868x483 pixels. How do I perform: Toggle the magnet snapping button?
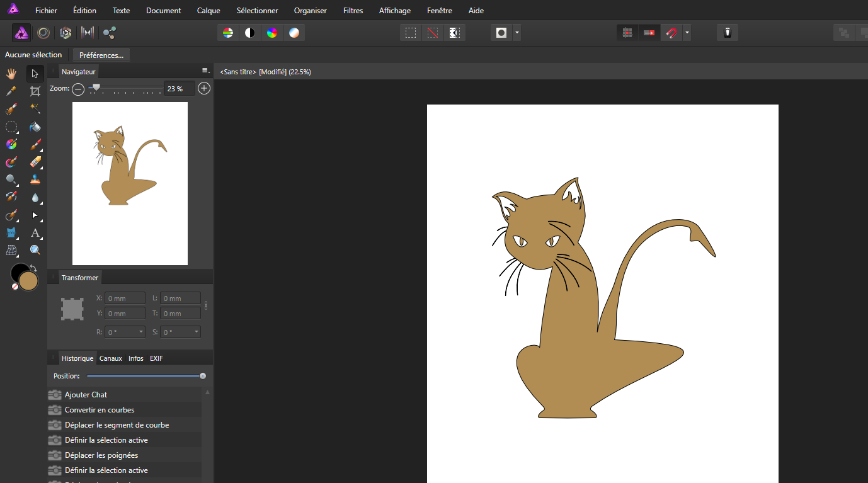671,33
